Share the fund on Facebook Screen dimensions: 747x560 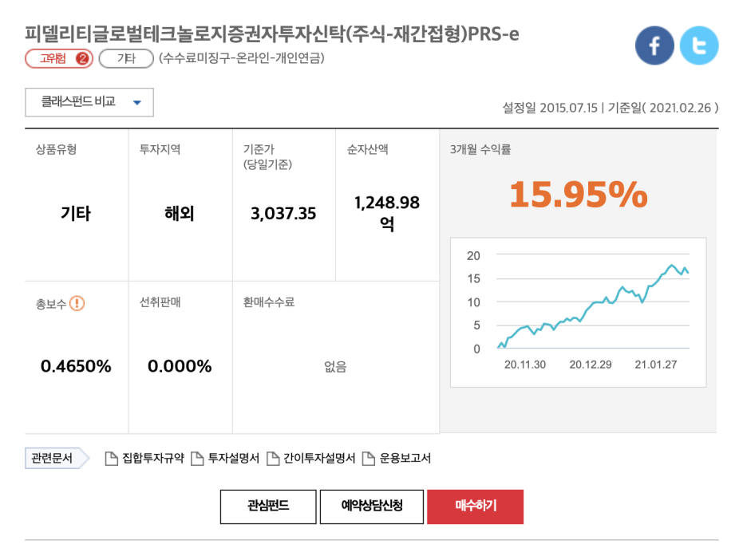(x=654, y=45)
